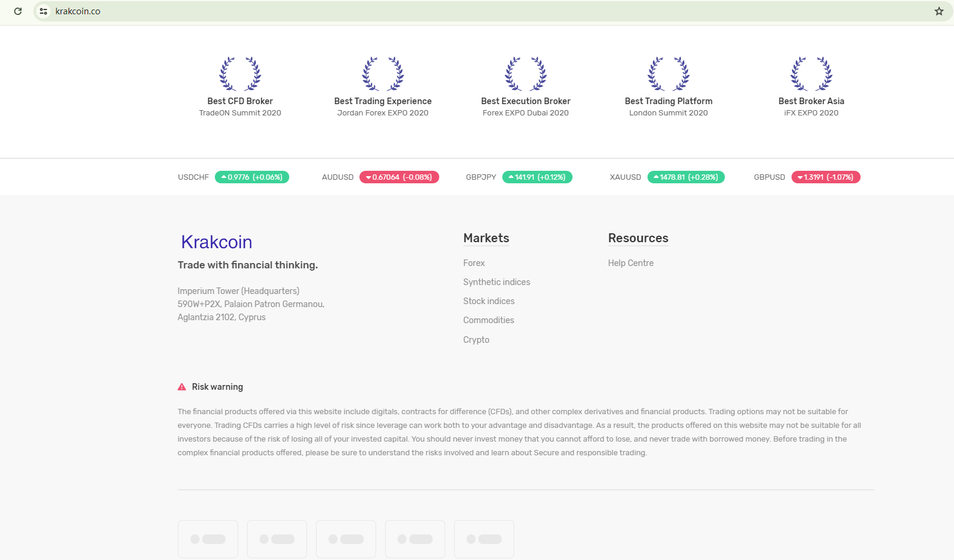
Task: Navigate to Crypto markets
Action: click(x=476, y=340)
